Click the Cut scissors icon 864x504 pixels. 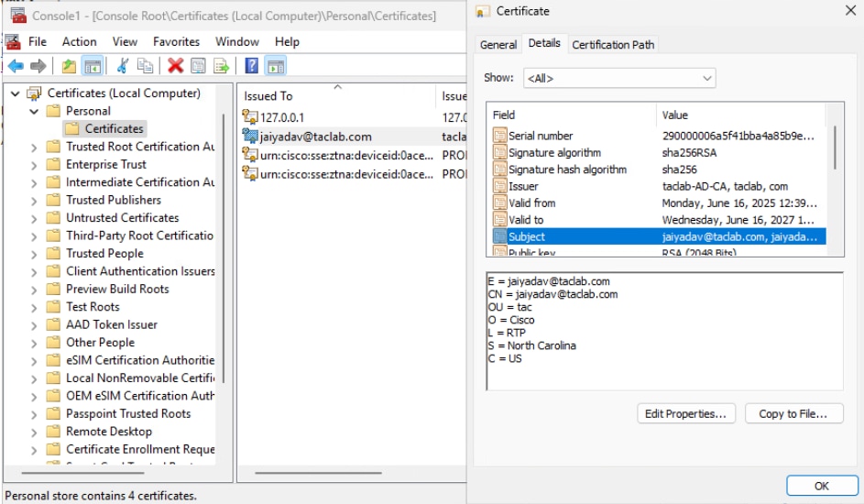pos(123,66)
